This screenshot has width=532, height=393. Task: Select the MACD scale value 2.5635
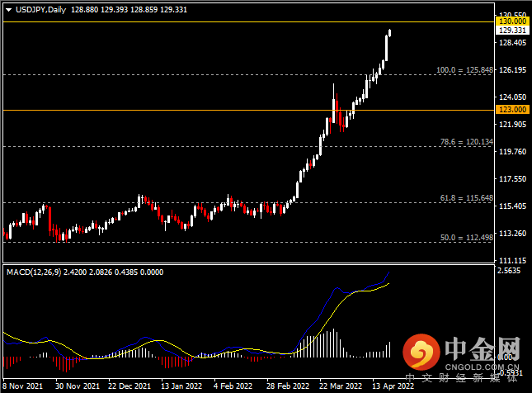(x=509, y=271)
